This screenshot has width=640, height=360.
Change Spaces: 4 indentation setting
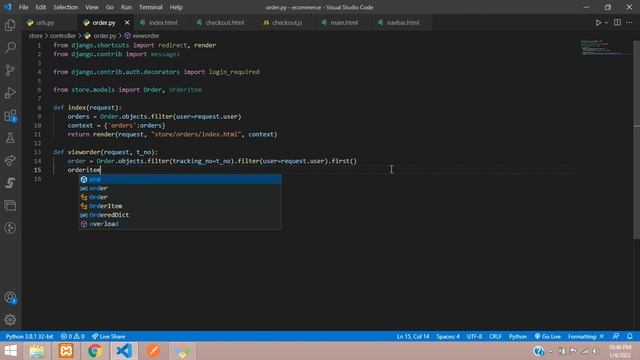coord(448,336)
